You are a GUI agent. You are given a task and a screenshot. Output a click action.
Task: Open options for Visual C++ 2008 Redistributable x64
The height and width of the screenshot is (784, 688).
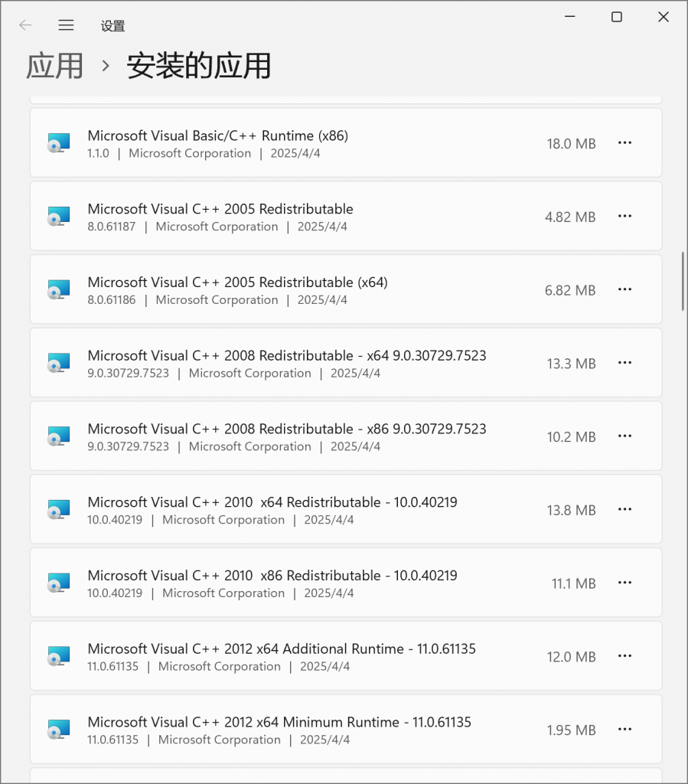(x=624, y=362)
